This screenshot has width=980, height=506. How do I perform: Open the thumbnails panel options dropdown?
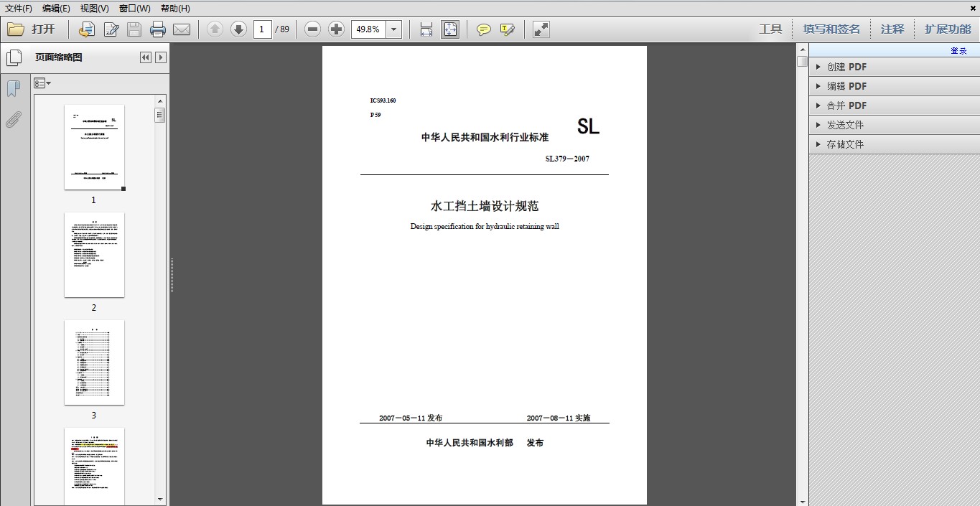click(x=42, y=83)
